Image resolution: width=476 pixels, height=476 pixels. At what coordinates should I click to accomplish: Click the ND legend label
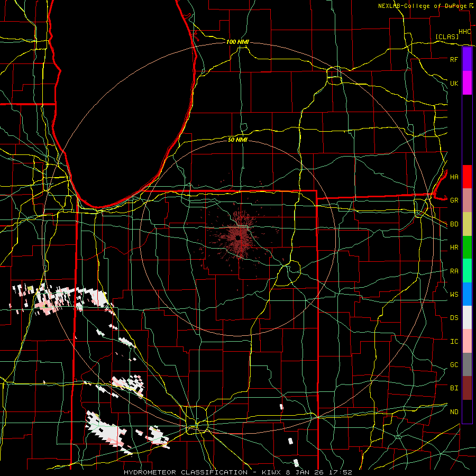tap(454, 411)
